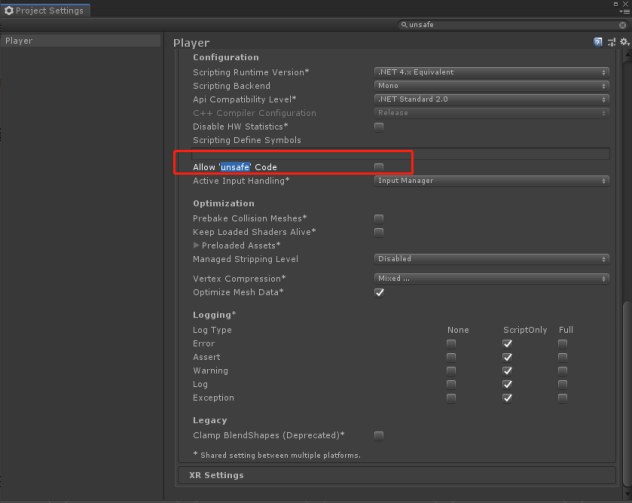The width and height of the screenshot is (632, 503).
Task: Enable Prebake Collision Meshes
Action: click(x=378, y=218)
